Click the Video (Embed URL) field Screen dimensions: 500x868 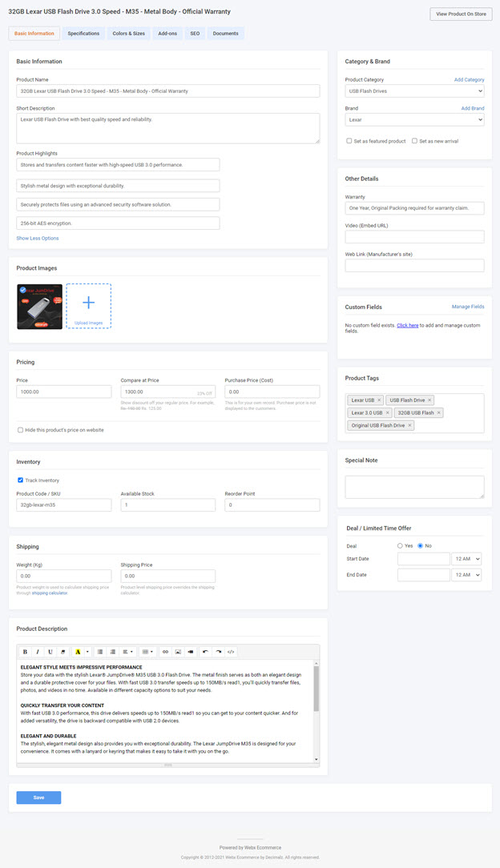(415, 237)
